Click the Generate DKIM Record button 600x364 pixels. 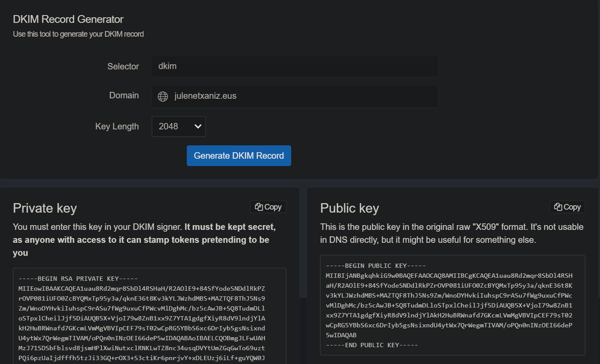pyautogui.click(x=239, y=156)
